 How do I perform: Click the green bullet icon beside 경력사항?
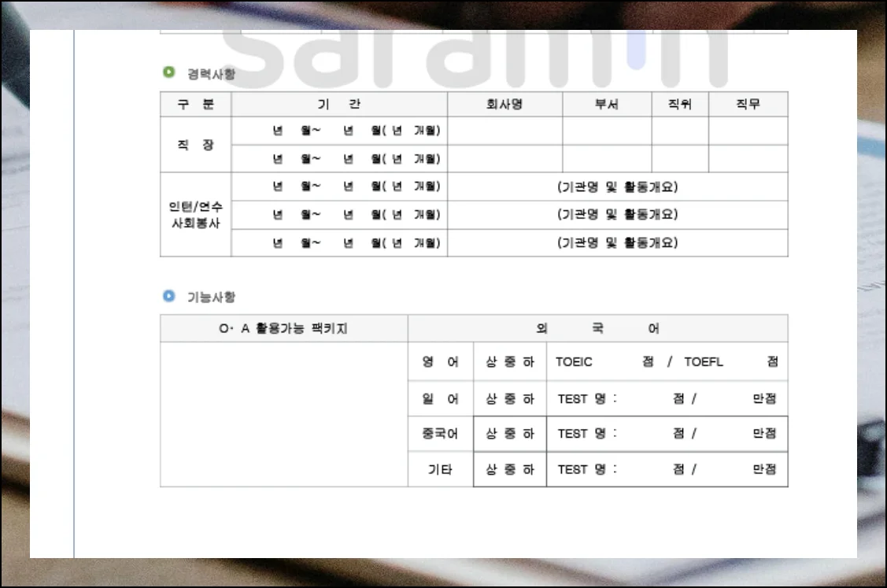click(x=168, y=72)
